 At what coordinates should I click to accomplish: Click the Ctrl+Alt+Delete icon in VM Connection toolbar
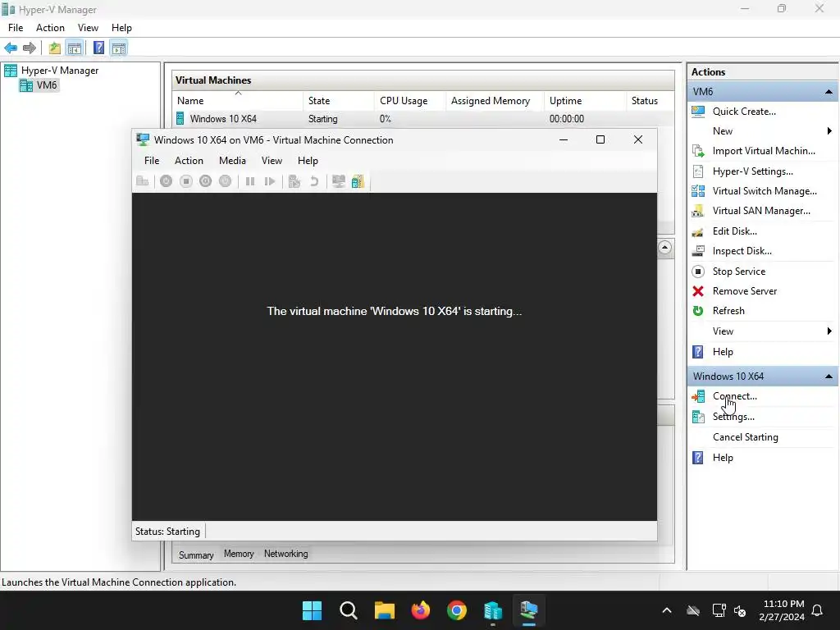143,181
